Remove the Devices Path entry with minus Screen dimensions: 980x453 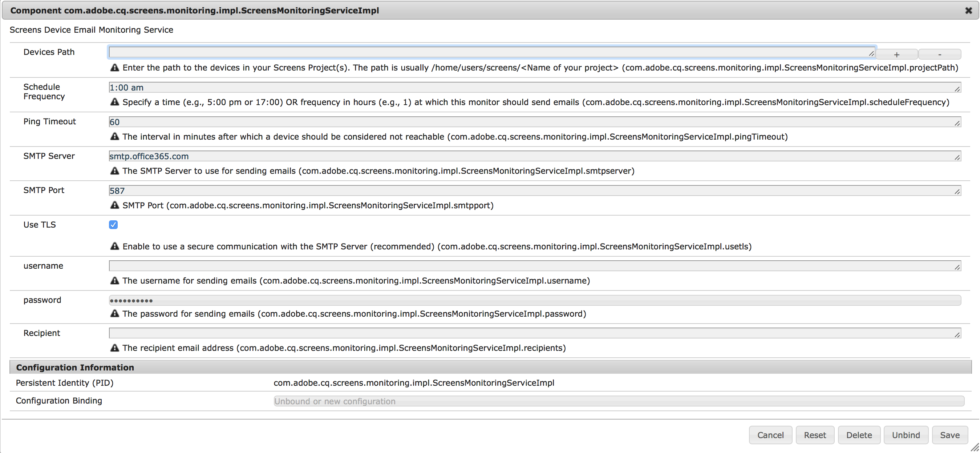[940, 55]
